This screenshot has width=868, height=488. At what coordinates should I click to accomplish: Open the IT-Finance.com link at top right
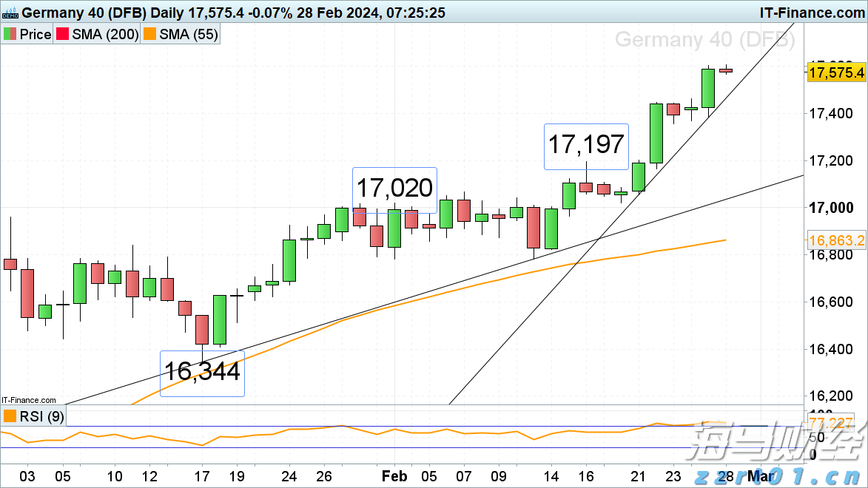click(x=812, y=13)
